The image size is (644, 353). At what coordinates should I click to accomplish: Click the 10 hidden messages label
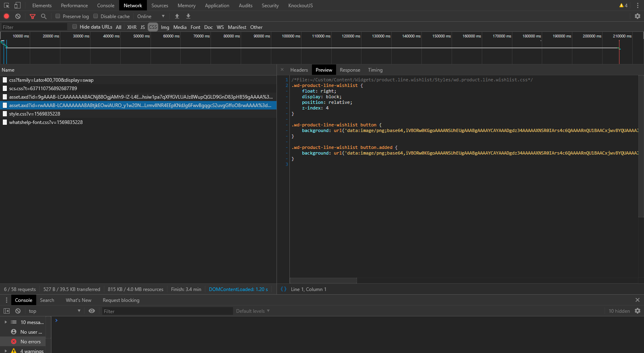619,311
